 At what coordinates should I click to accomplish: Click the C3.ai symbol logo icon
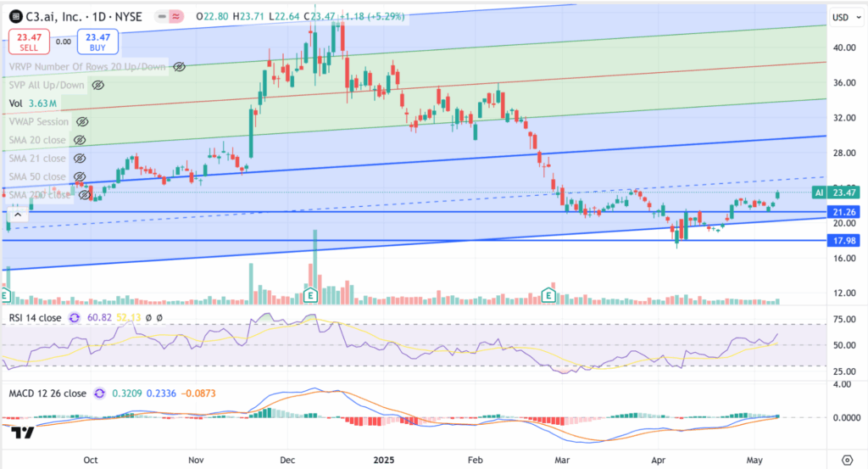(x=16, y=17)
